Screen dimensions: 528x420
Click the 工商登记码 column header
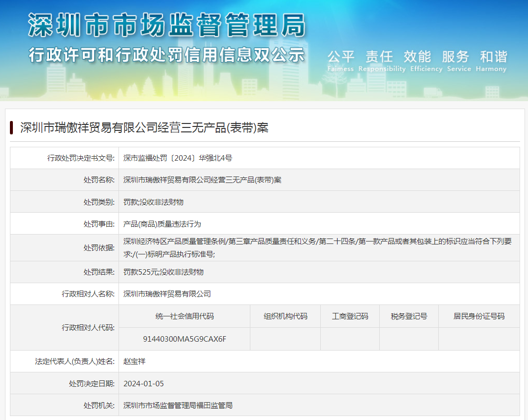click(x=350, y=316)
